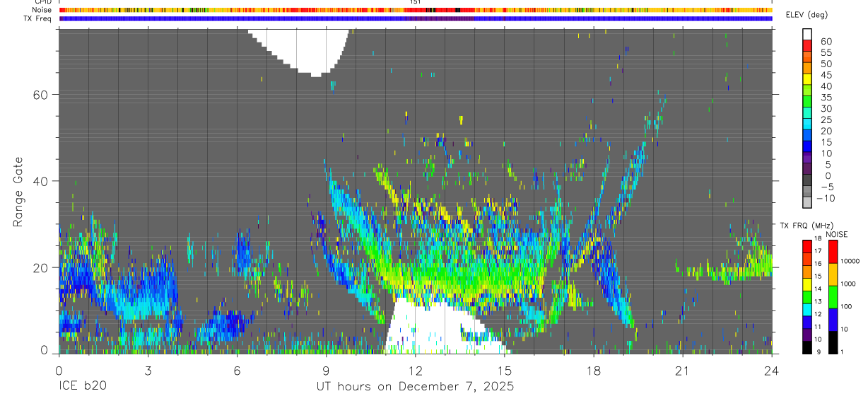Click the "21" tick on the UT hours axis
868x401 pixels.
pos(682,370)
